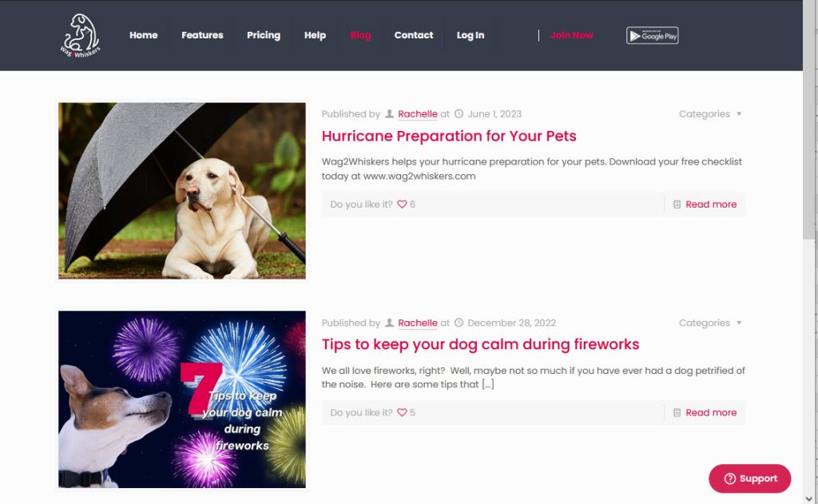Viewport: 818px width, 504px height.
Task: Open the Features menu item
Action: [x=202, y=35]
